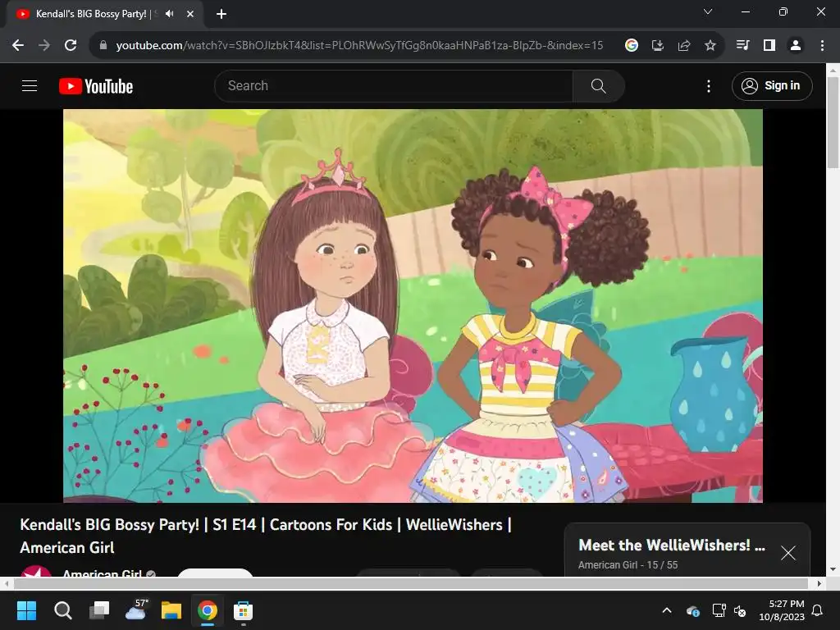840x630 pixels.
Task: Open a new tab
Action: pos(221,14)
